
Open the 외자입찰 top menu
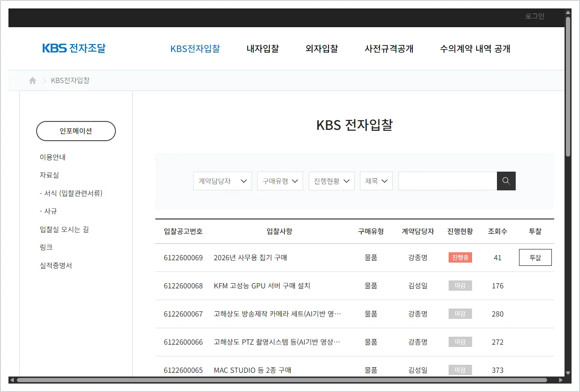pyautogui.click(x=322, y=49)
